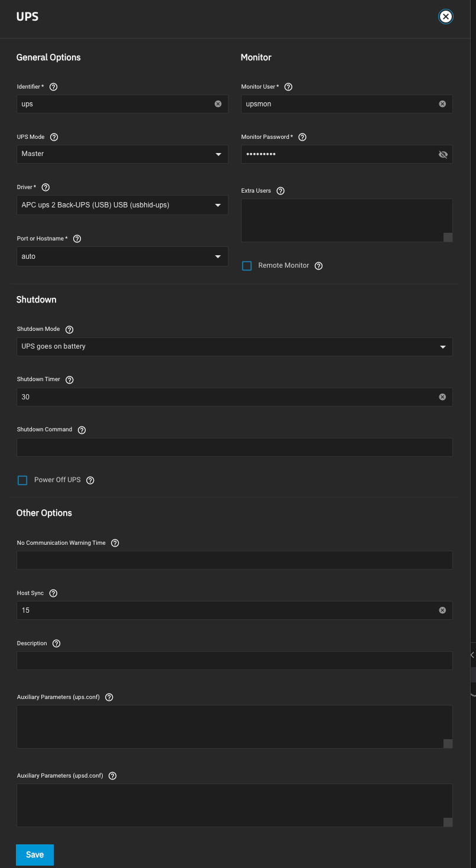Viewport: 476px width, 868px height.
Task: Save the UPS settings
Action: (x=35, y=855)
